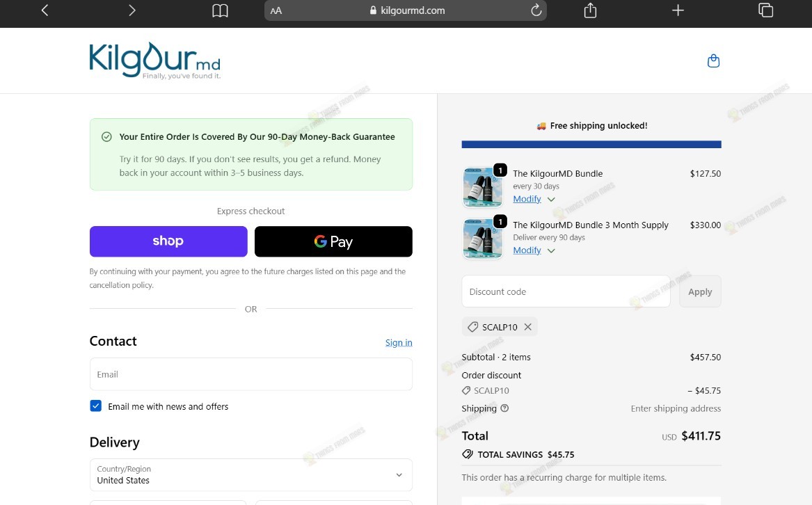Focus the Discount code field
Image resolution: width=812 pixels, height=505 pixels.
(x=566, y=291)
